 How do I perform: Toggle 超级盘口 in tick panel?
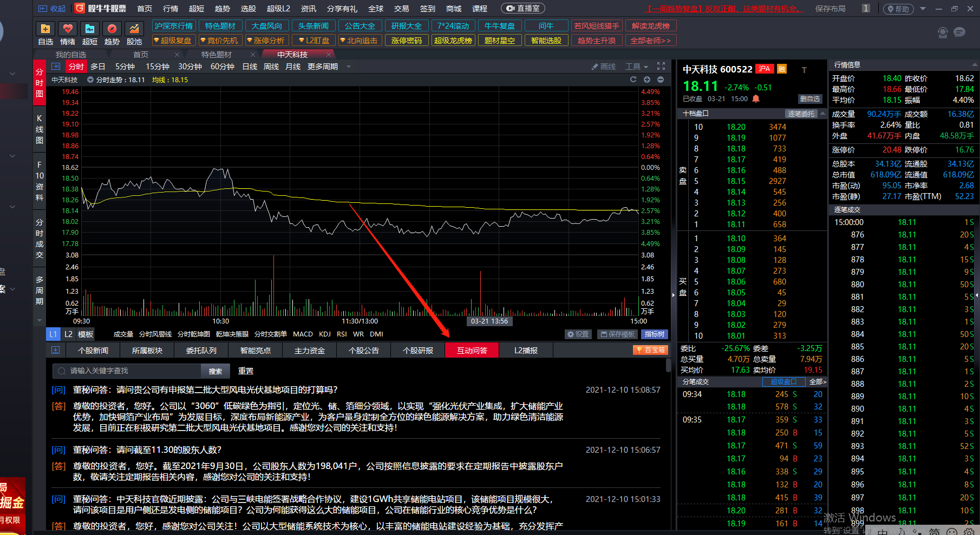point(783,382)
